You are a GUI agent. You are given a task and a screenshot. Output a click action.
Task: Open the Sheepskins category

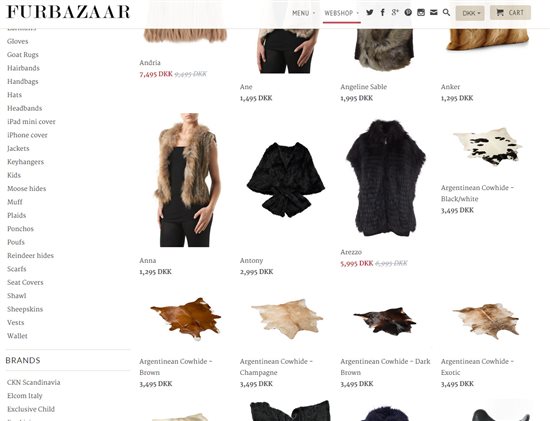tap(25, 309)
